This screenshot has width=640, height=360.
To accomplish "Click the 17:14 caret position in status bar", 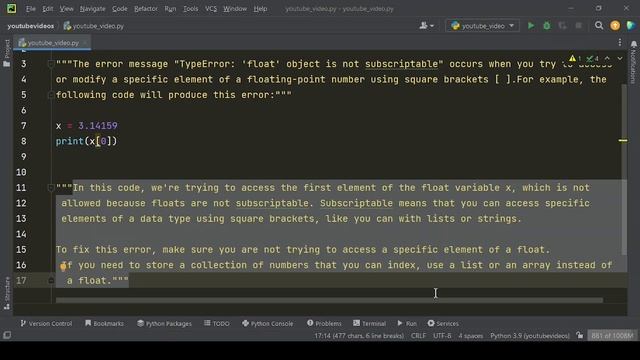I will [359, 336].
